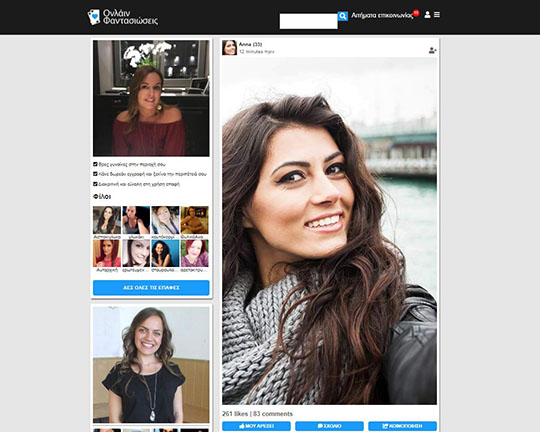The height and width of the screenshot is (432, 540).
Task: Open the large profile photo with orchids
Action: [151, 98]
